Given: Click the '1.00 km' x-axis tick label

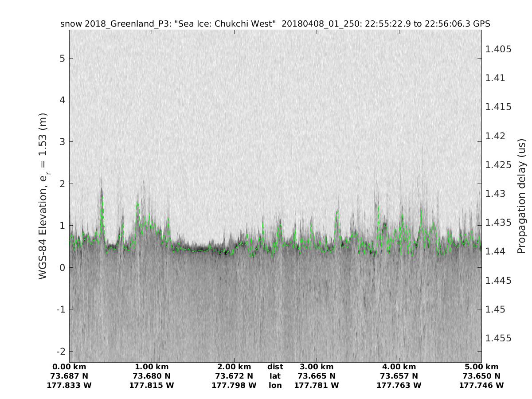Looking at the screenshot, I should [152, 367].
